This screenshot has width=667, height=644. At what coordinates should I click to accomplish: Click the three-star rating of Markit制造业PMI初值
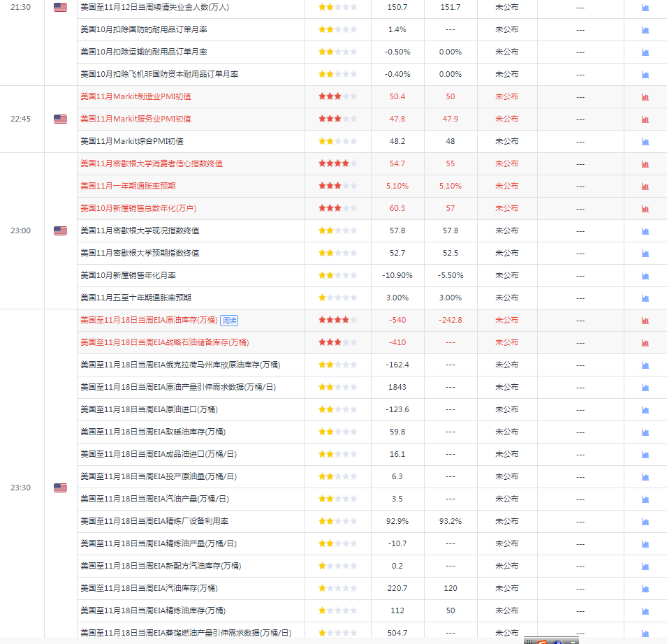(338, 96)
